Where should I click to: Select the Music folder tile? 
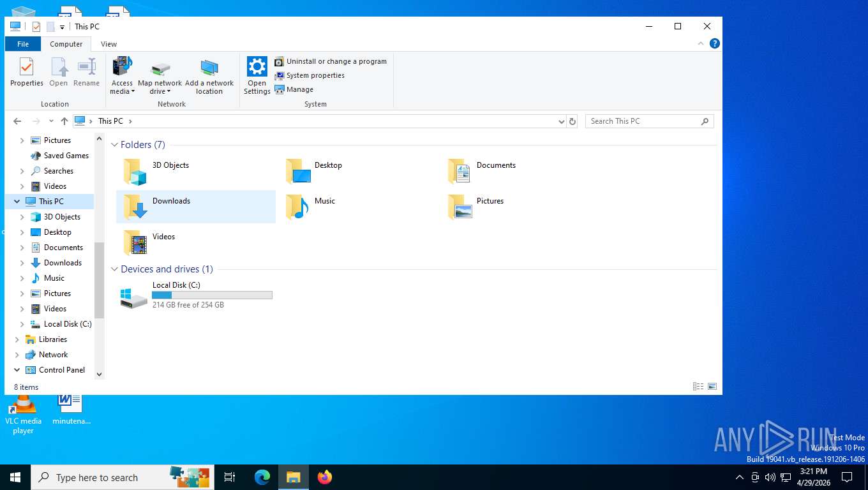coord(358,207)
